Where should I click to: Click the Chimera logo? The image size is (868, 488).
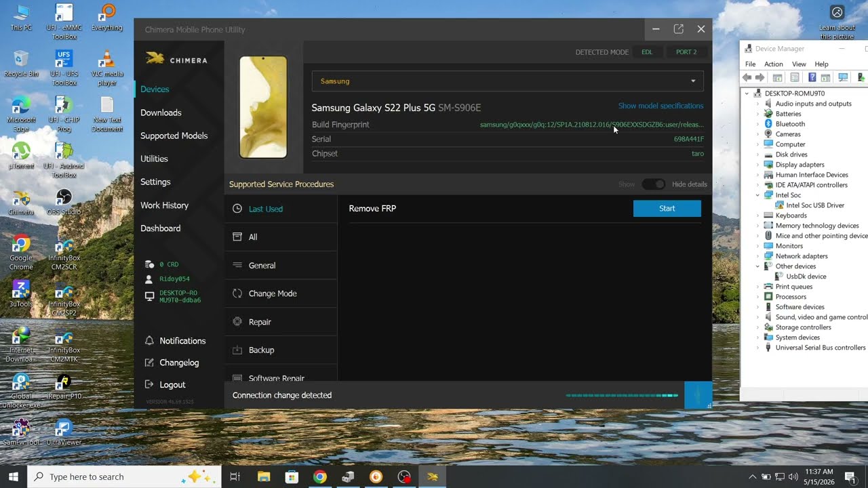(x=176, y=60)
